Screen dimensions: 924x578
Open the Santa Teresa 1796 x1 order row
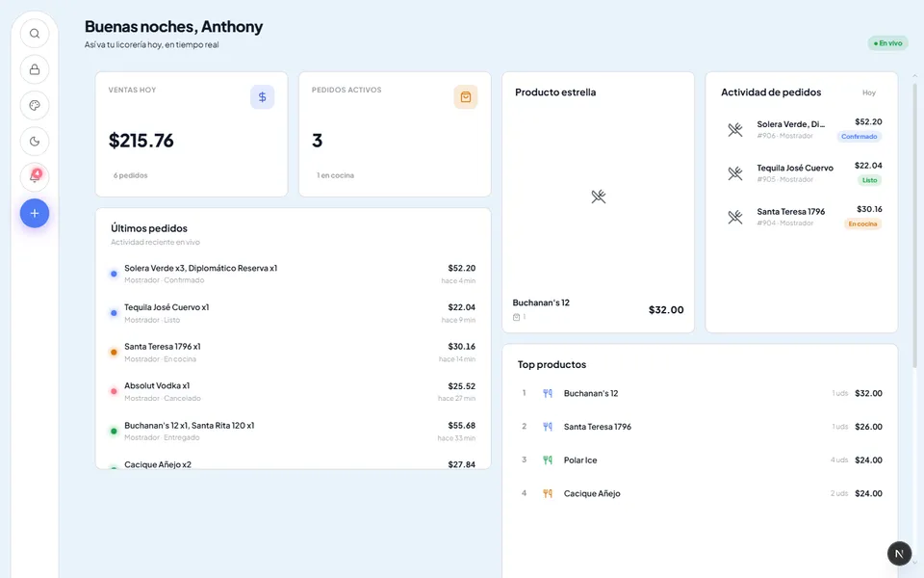(x=293, y=353)
